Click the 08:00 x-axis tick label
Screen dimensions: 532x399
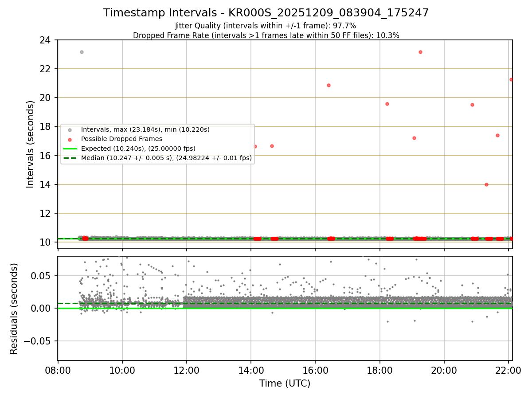click(x=58, y=371)
